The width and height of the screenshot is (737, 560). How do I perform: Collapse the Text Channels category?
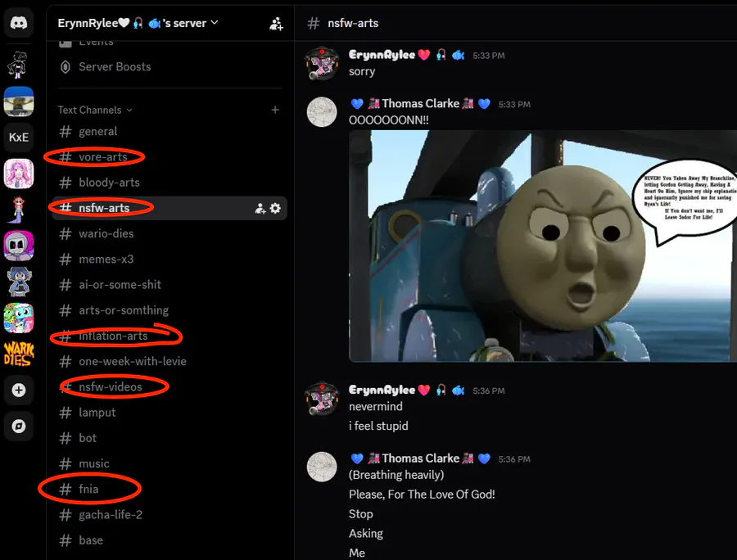(94, 110)
